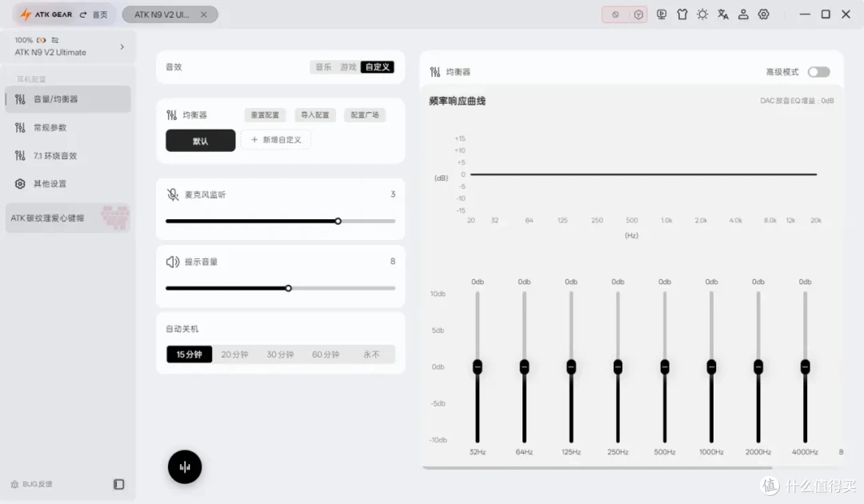
Task: Click the hexagon Y icon in the title bar
Action: point(638,15)
